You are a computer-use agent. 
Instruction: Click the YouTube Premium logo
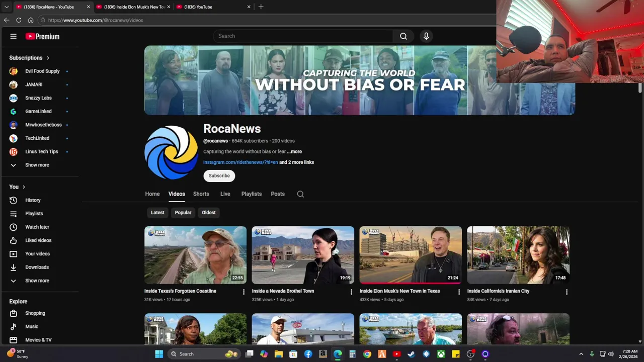pos(43,36)
